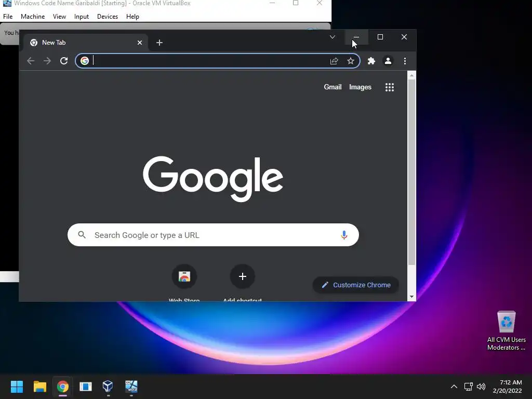The height and width of the screenshot is (399, 532).
Task: Click the Chrome page scrollbar thumb
Action: [x=411, y=172]
